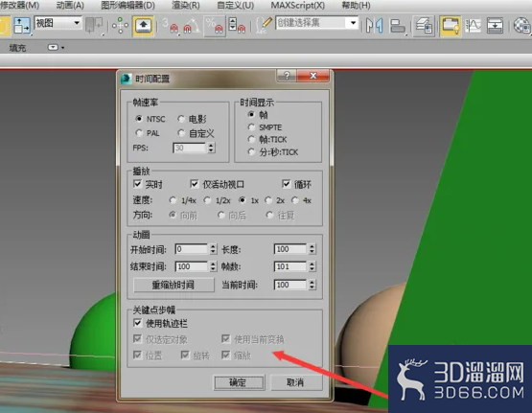Screen dimensions: 532x413
Task: Select 电影 frame rate radio button
Action: pyautogui.click(x=181, y=119)
